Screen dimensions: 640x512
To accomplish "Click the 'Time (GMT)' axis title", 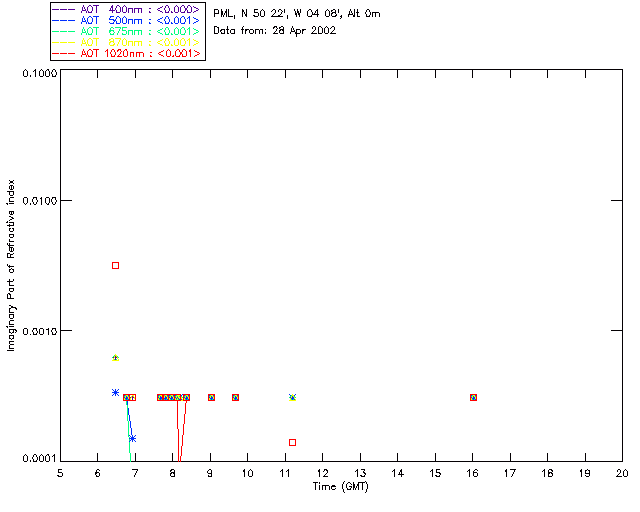I will (x=341, y=487).
